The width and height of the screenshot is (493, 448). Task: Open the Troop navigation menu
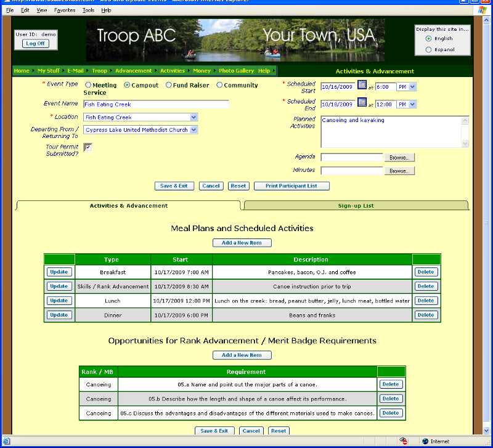100,71
